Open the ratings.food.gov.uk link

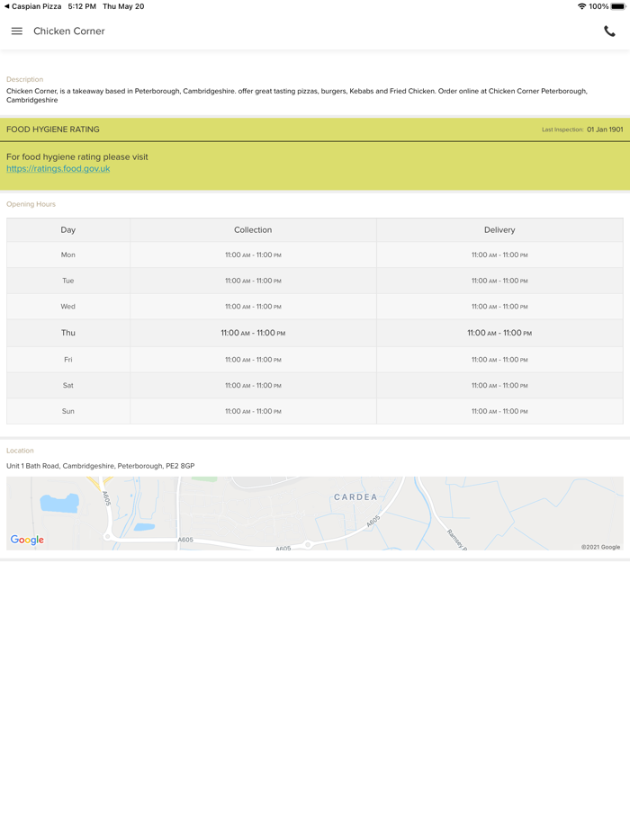pos(58,169)
